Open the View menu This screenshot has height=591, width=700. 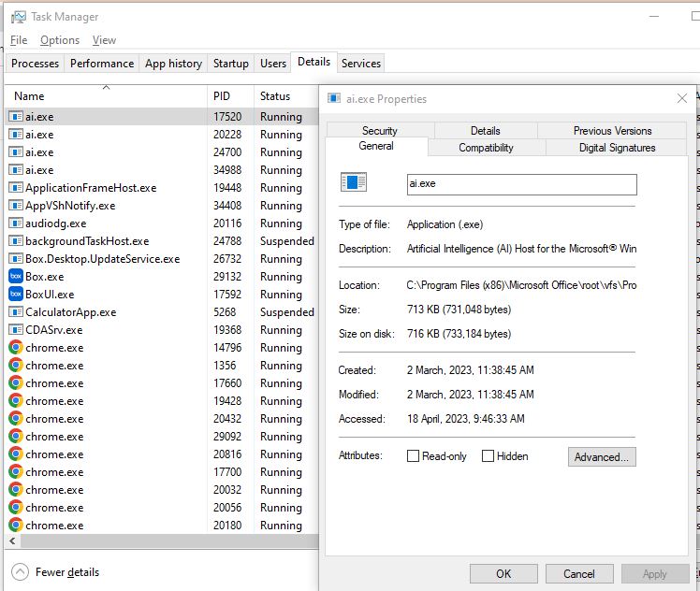pyautogui.click(x=104, y=40)
